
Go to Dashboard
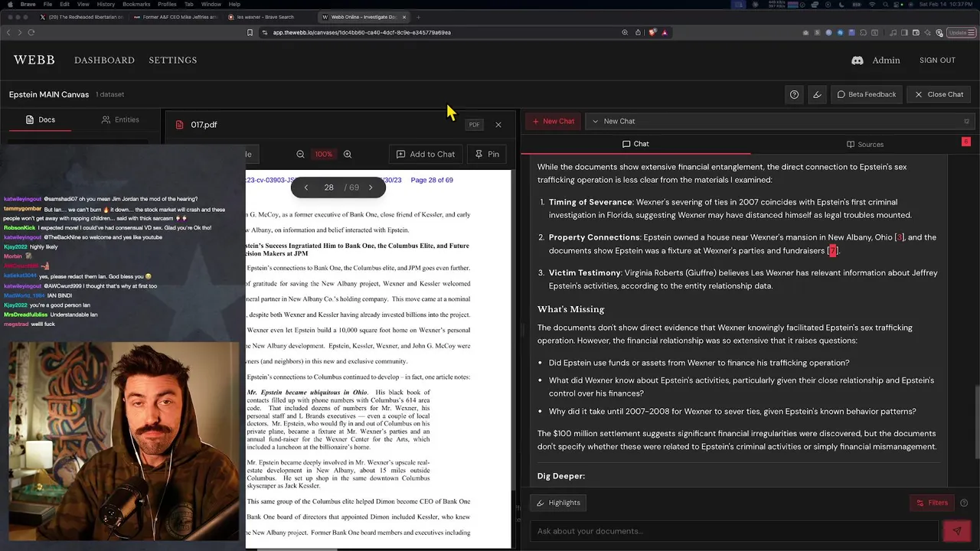(104, 60)
